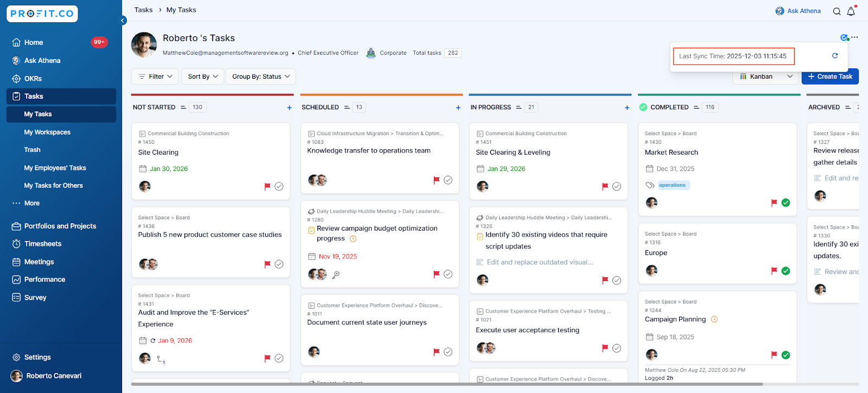Collapse the COMPLETED column toggle icon

[696, 107]
